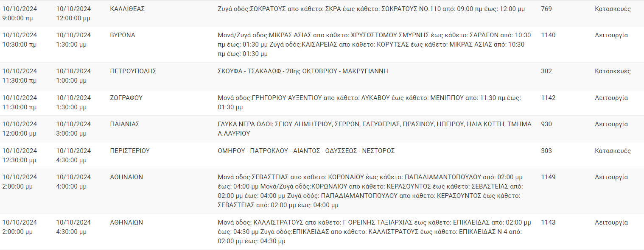Click Λειτουργία in the ΒΥΡΩΝΑ row
The height and width of the screenshot is (250, 644).
click(x=611, y=35)
